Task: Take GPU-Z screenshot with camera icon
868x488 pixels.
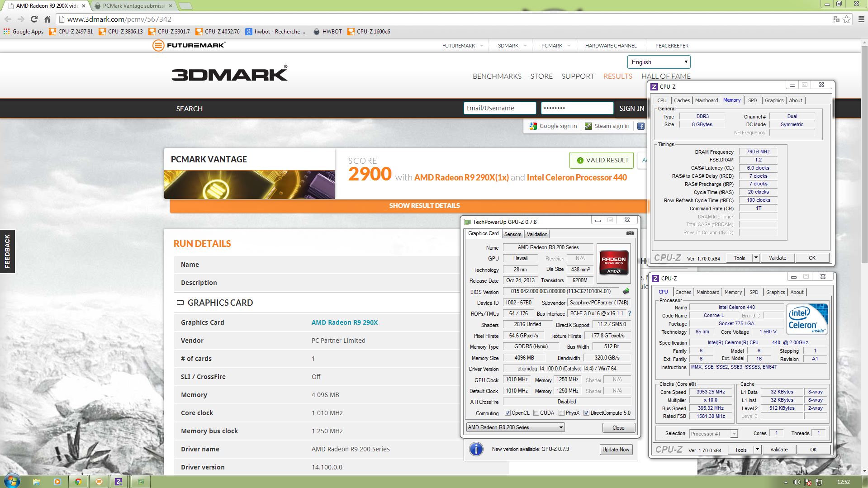Action: click(630, 233)
